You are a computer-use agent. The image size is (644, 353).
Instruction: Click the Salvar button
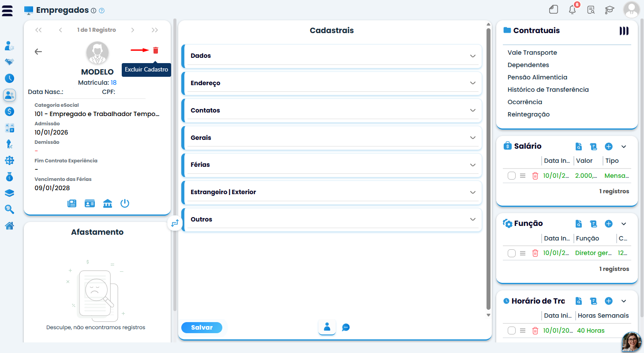(x=202, y=327)
